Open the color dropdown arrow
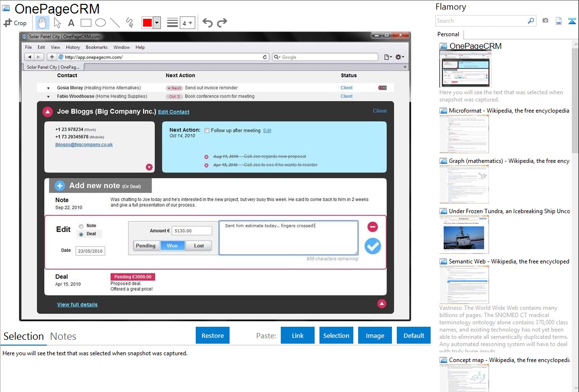This screenshot has height=392, width=579. tap(157, 23)
